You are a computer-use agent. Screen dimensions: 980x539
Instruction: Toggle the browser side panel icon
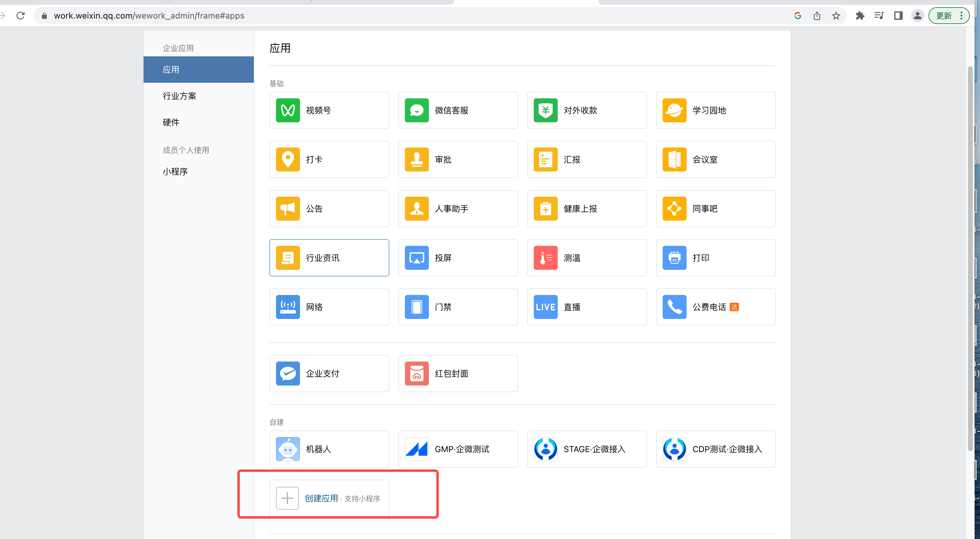point(898,16)
